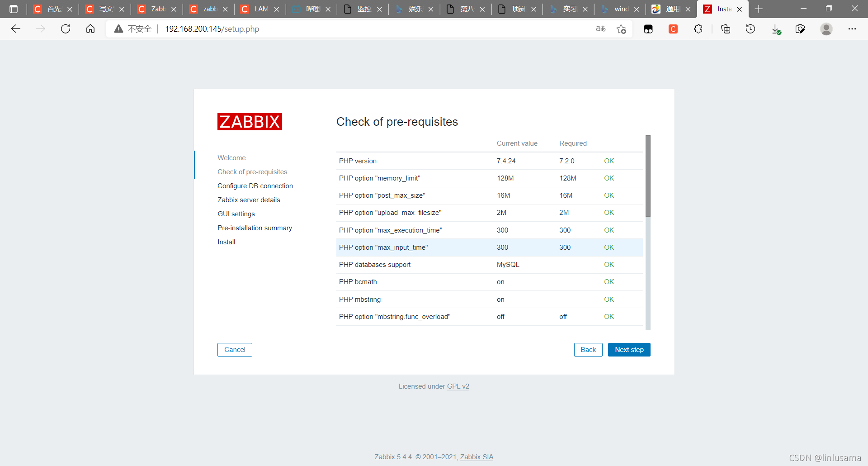Click the PHP version row label
This screenshot has width=868, height=466.
coord(358,161)
